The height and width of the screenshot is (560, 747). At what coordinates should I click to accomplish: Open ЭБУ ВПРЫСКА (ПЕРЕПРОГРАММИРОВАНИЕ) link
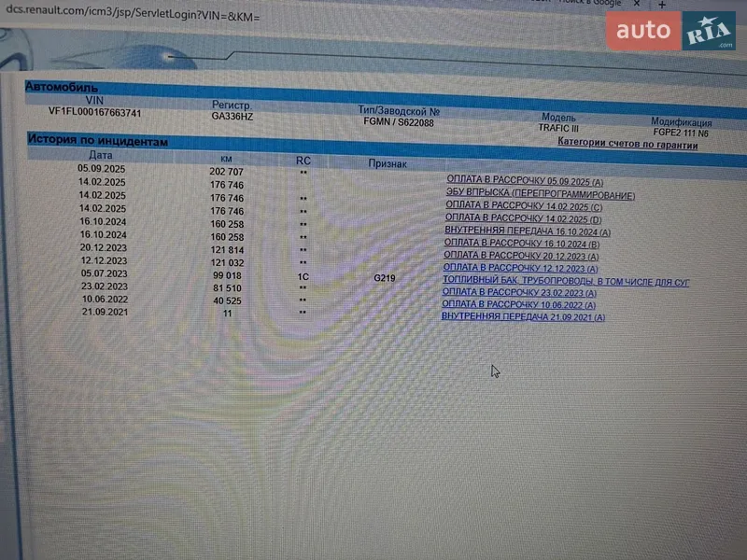pos(541,194)
